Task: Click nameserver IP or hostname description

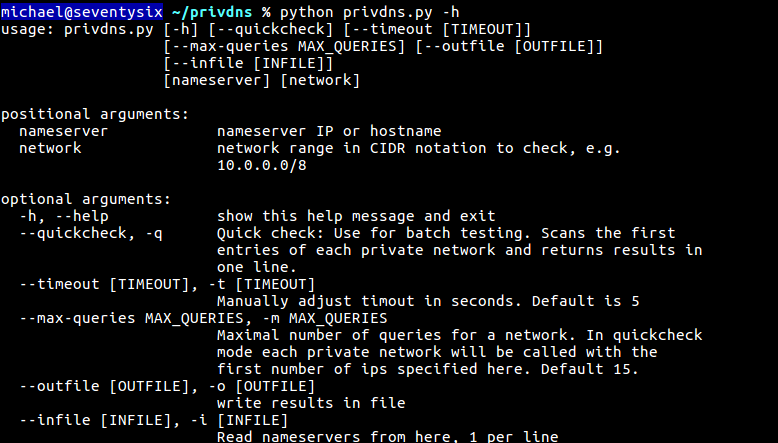Action: pos(329,131)
